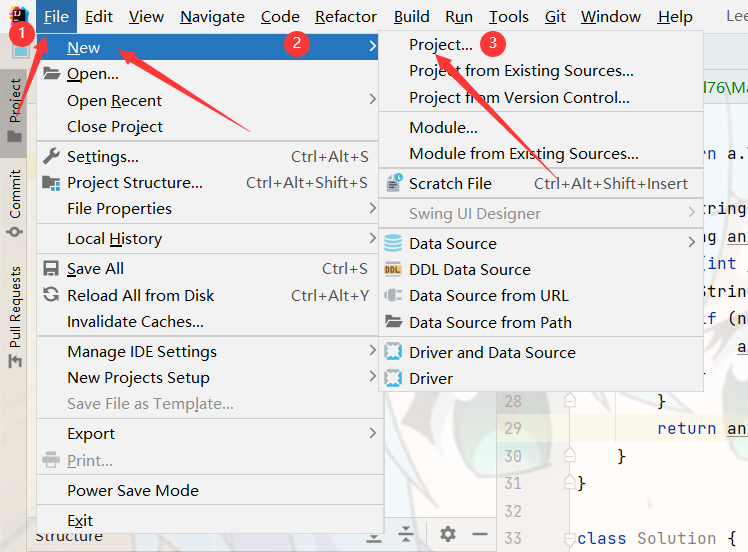Expand the Open Recent submenu arrow
The image size is (748, 552).
coord(372,100)
